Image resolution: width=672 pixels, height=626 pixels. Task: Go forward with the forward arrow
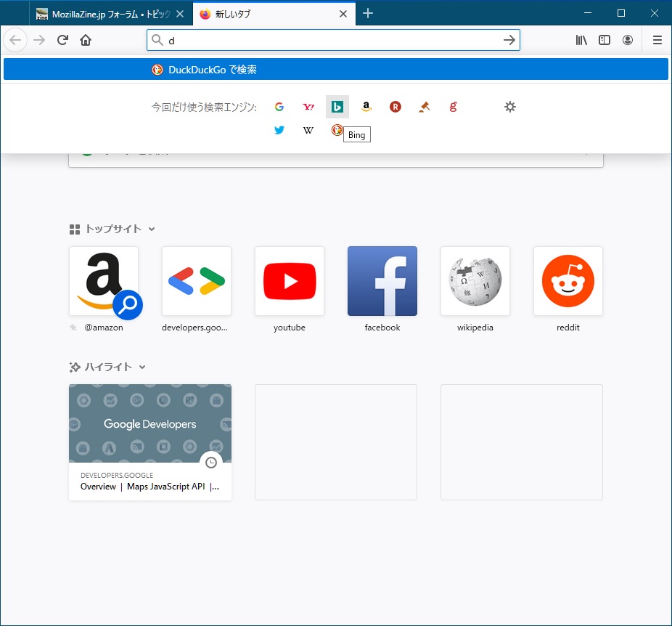tap(39, 40)
